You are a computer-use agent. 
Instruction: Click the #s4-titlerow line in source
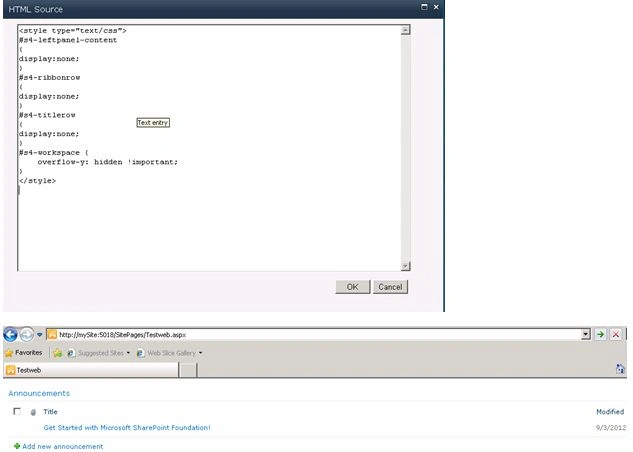click(47, 115)
